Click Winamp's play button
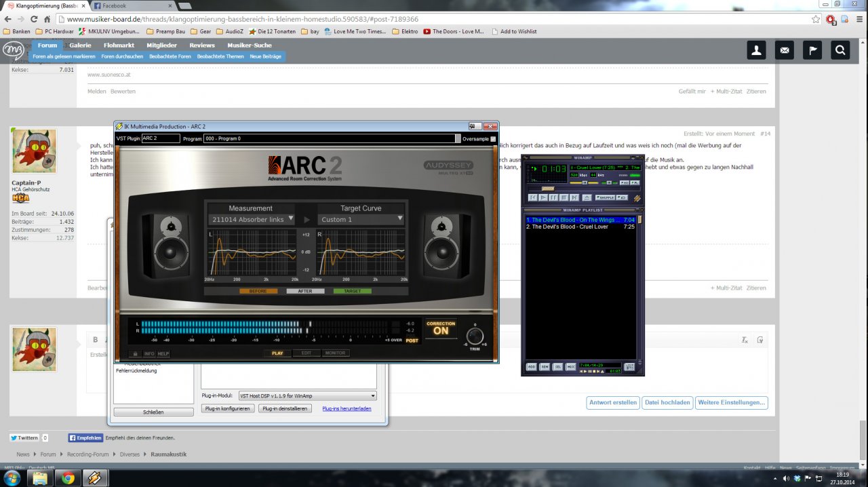Image resolution: width=868 pixels, height=487 pixels. pyautogui.click(x=543, y=197)
